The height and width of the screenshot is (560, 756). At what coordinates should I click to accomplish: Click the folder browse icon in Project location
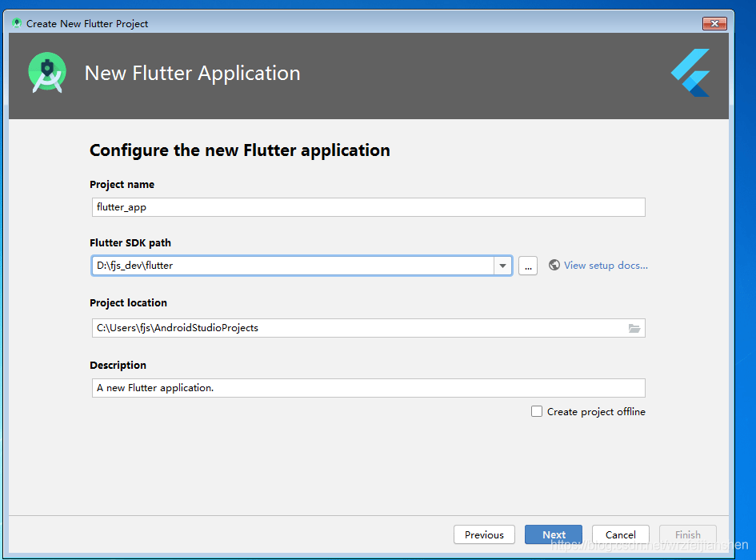tap(634, 328)
